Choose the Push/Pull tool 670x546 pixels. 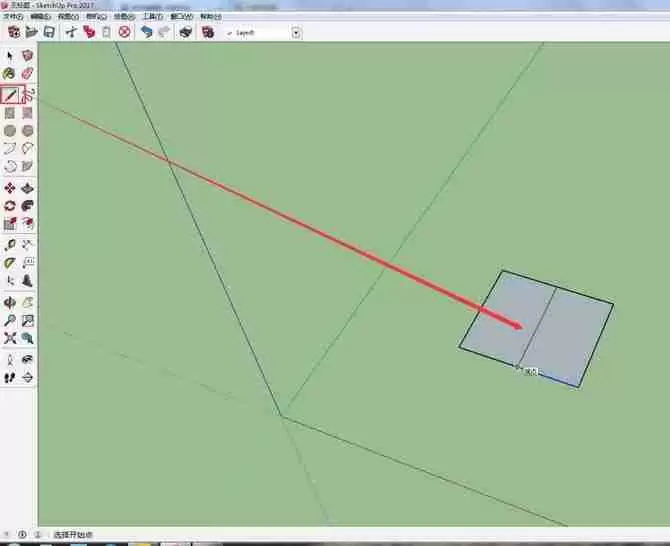tap(27, 188)
